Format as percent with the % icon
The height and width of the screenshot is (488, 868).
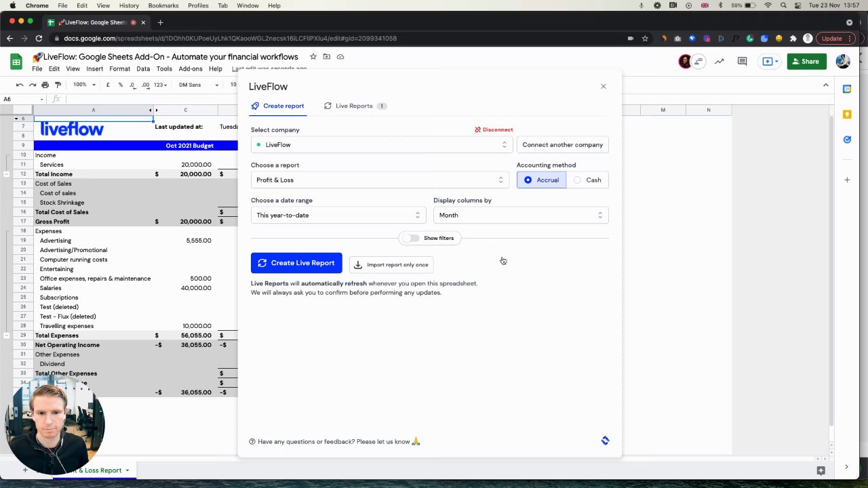tap(120, 85)
